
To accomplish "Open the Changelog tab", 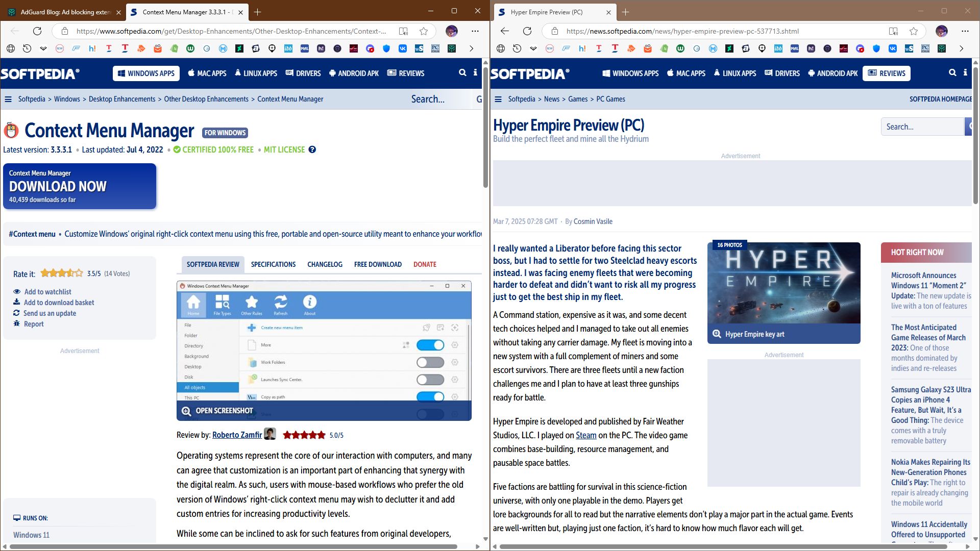I will click(325, 264).
